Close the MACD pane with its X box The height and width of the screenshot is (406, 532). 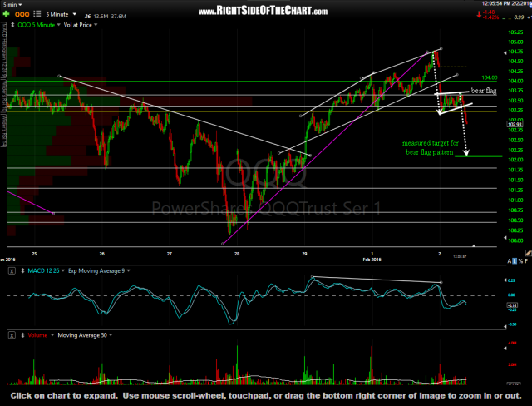click(x=12, y=271)
